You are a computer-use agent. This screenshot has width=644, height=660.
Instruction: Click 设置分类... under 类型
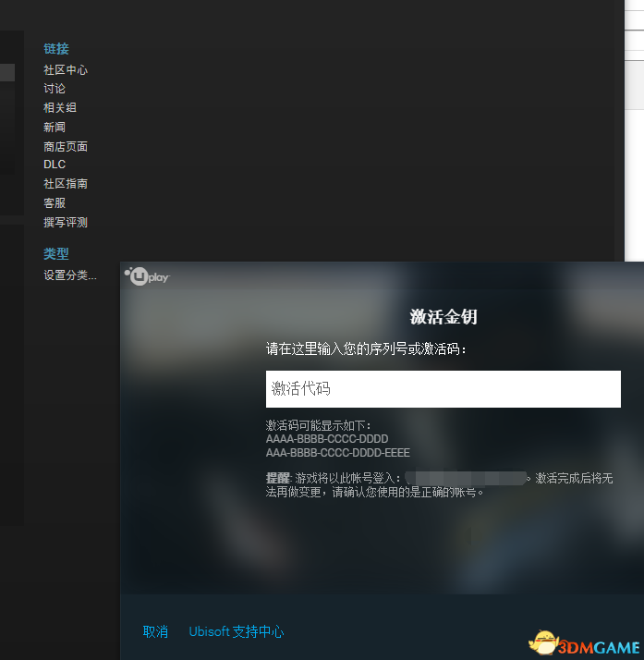coord(70,275)
